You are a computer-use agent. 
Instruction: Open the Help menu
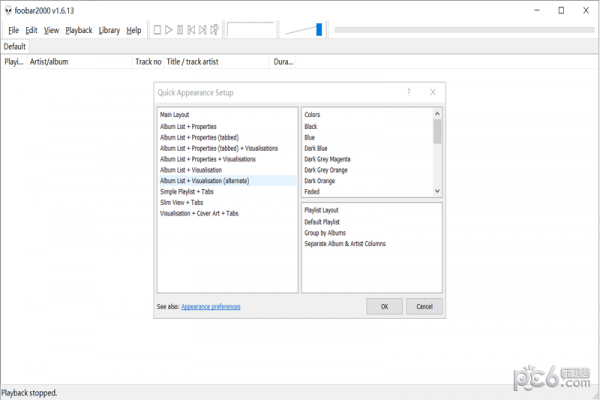134,30
